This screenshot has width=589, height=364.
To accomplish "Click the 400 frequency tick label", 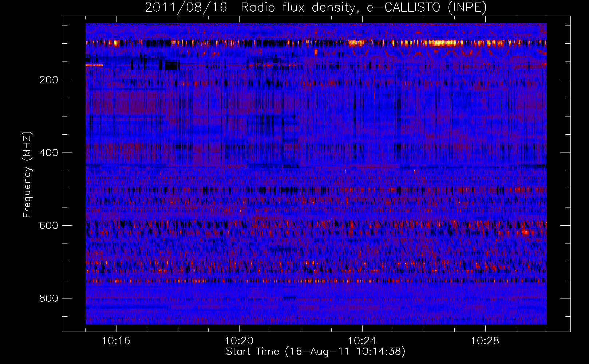I will click(48, 153).
